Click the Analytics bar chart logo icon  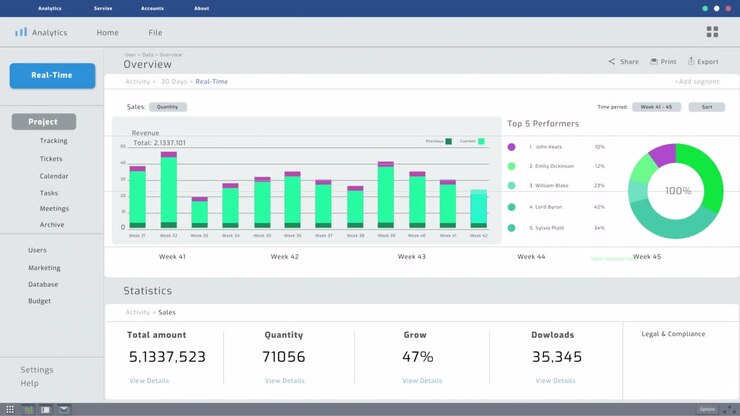pyautogui.click(x=21, y=32)
